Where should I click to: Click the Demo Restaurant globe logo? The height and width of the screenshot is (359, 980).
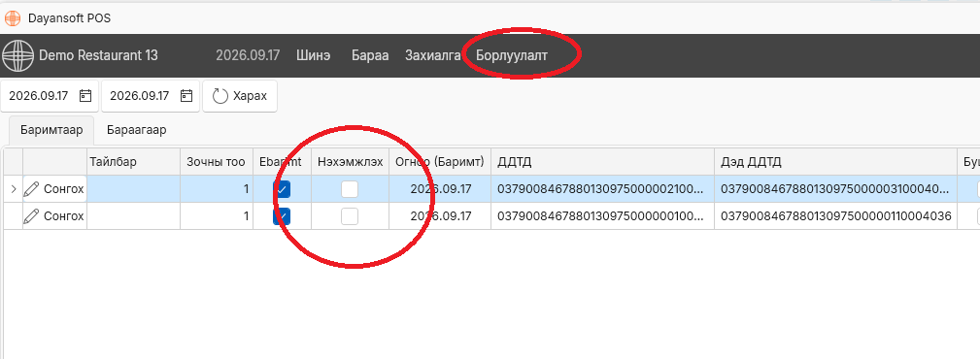[x=17, y=55]
